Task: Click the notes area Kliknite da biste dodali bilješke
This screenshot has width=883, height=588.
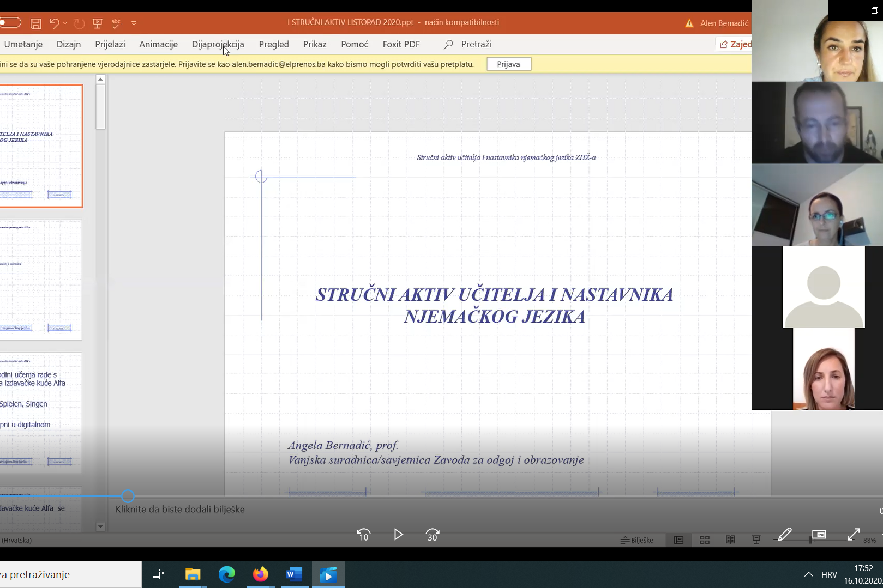Action: (180, 509)
